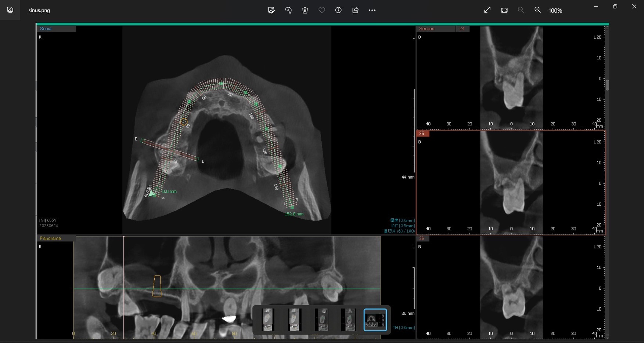The width and height of the screenshot is (644, 343).
Task: Enter full screen view with diagonal arrows
Action: [x=488, y=10]
